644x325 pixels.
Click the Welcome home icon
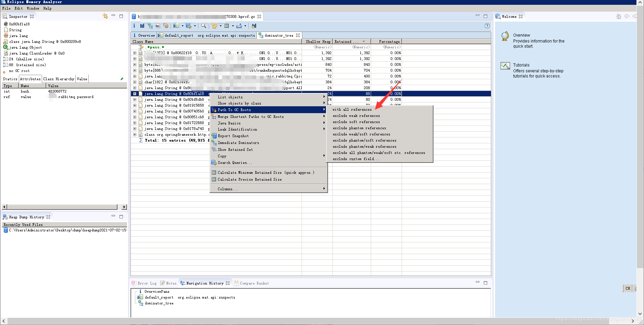[619, 16]
